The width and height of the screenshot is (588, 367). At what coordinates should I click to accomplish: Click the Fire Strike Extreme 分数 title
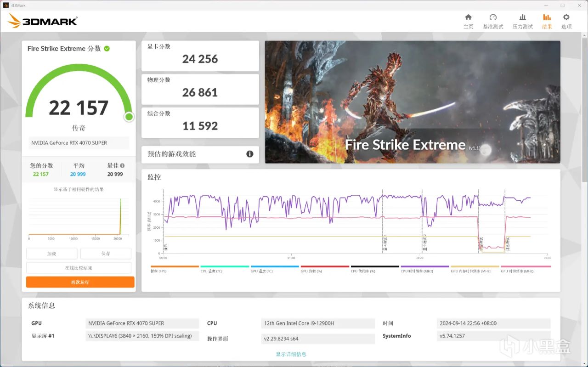coord(64,48)
